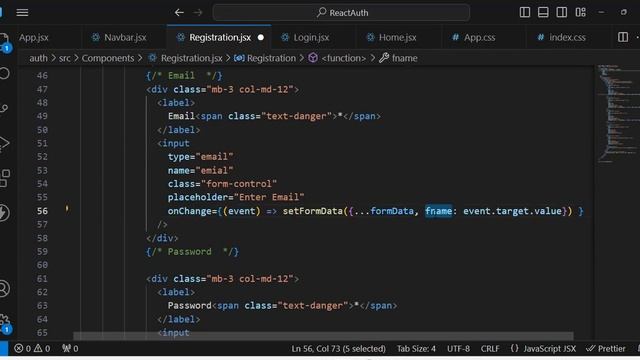
Task: Click the src breadcrumb segment
Action: pos(64,58)
